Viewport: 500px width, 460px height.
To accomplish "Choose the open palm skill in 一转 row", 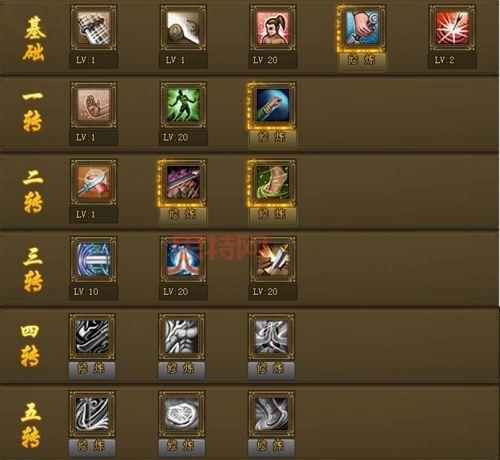I will [x=94, y=105].
